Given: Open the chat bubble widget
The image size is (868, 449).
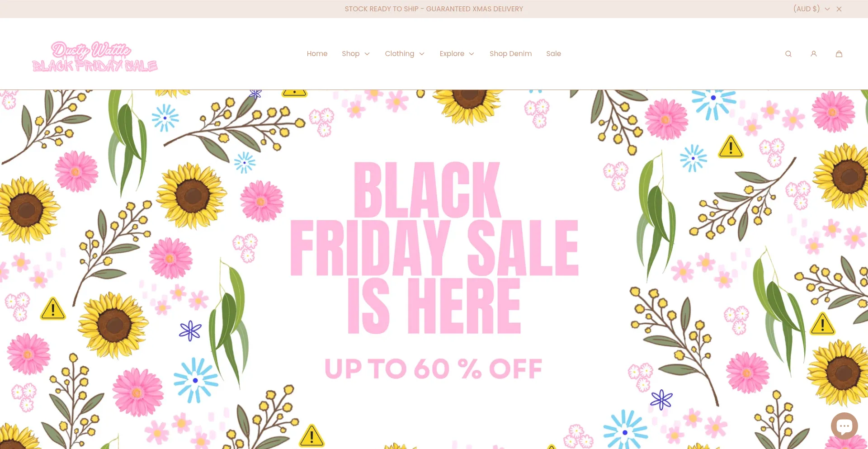Looking at the screenshot, I should pyautogui.click(x=844, y=426).
